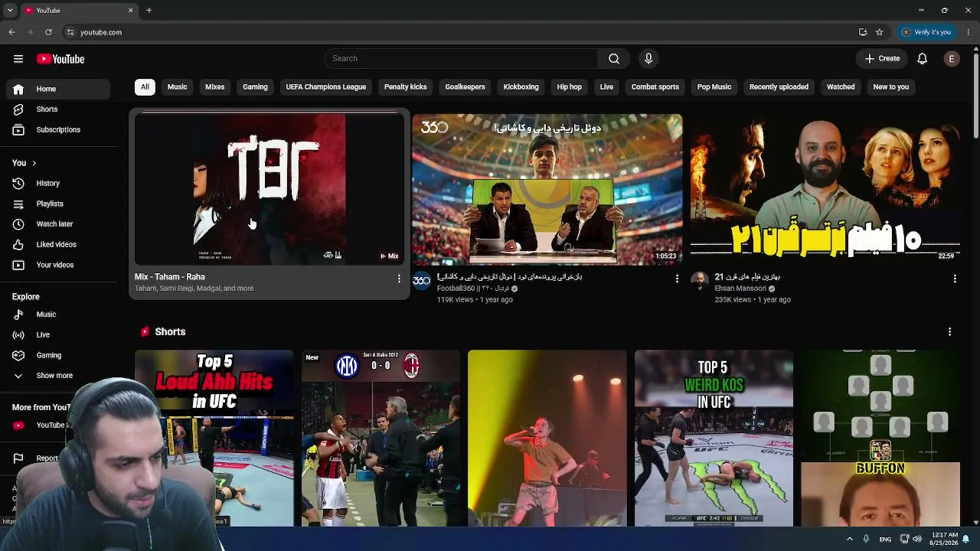Click the Football360 channel avatar
The image size is (980, 551).
(x=422, y=281)
